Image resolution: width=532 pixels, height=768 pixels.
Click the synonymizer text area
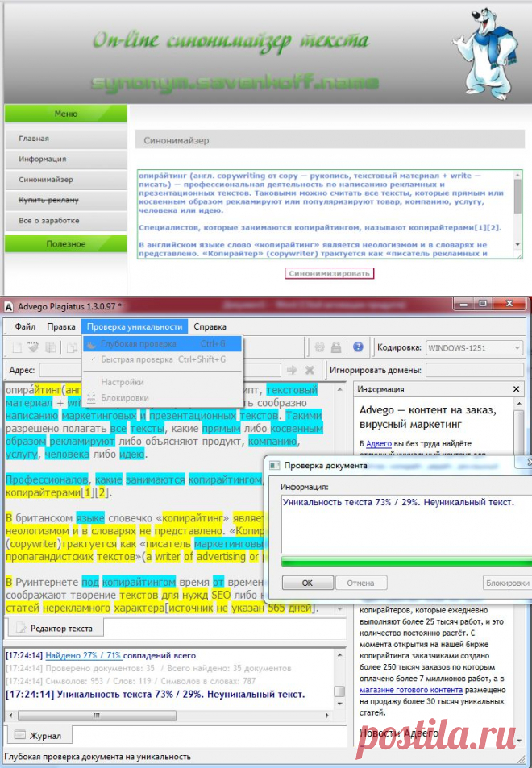coord(326,214)
